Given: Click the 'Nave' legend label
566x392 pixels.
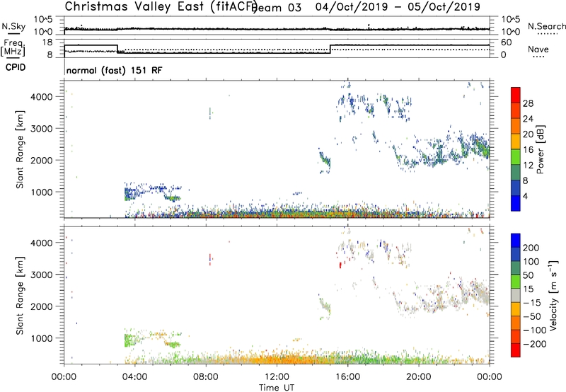Looking at the screenshot, I should (538, 49).
